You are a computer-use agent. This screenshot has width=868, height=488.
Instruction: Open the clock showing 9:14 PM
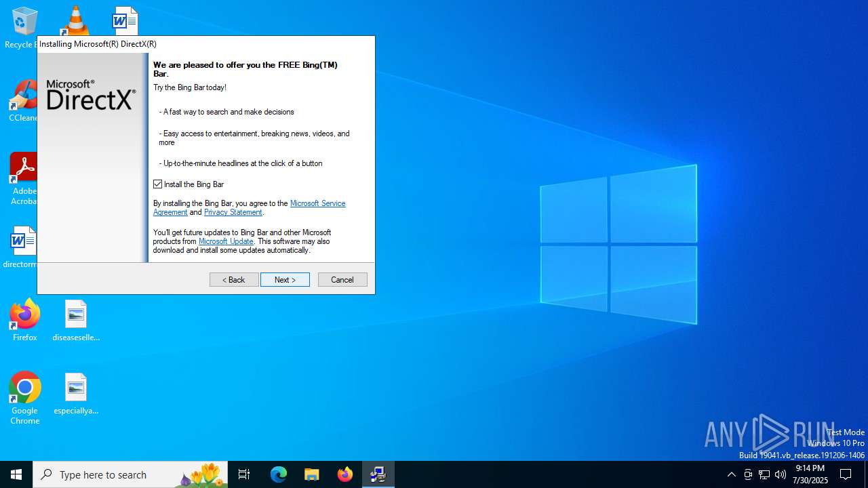[810, 474]
